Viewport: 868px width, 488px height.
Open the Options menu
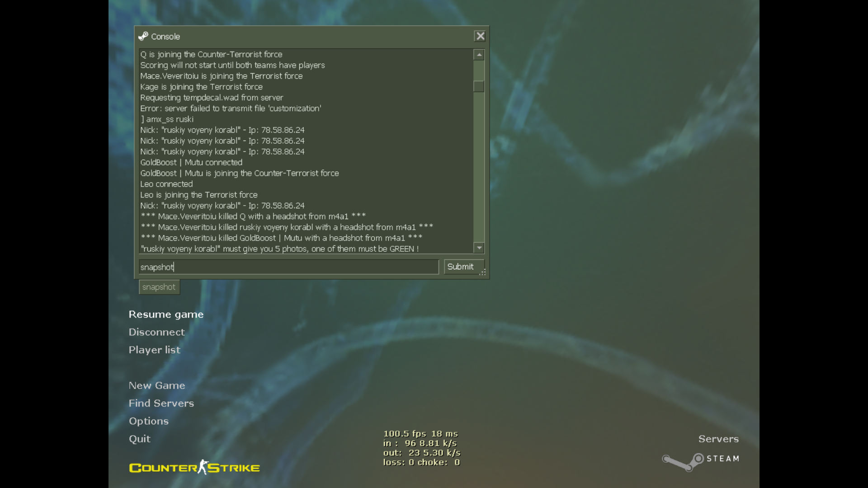pos(148,421)
